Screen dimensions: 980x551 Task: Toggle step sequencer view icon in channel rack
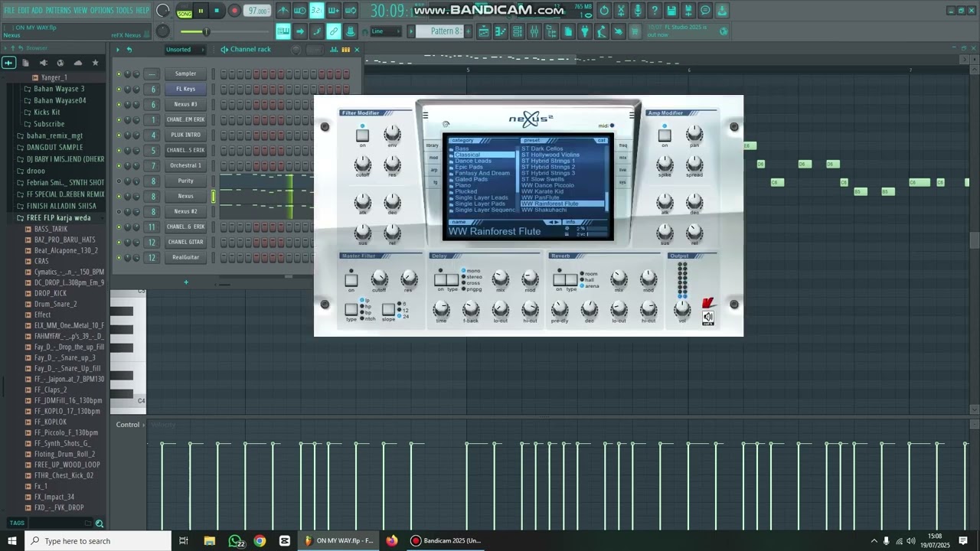(x=345, y=50)
